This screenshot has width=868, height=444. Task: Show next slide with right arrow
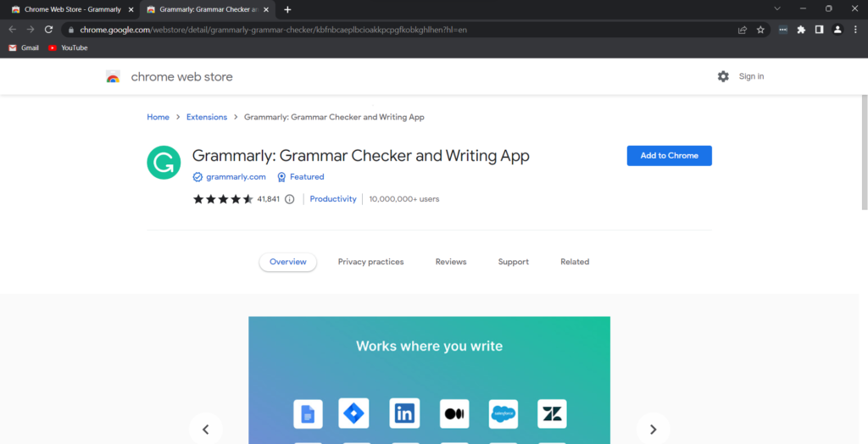point(654,429)
